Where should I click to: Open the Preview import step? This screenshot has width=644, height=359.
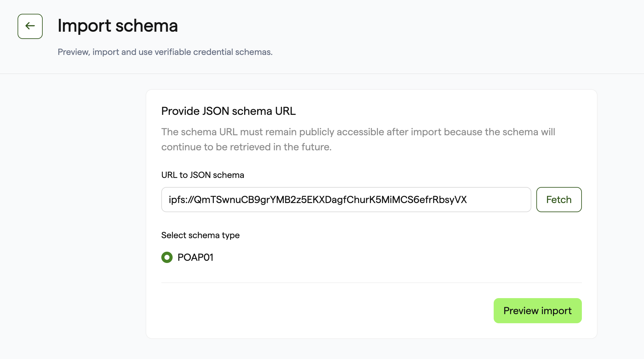point(537,311)
